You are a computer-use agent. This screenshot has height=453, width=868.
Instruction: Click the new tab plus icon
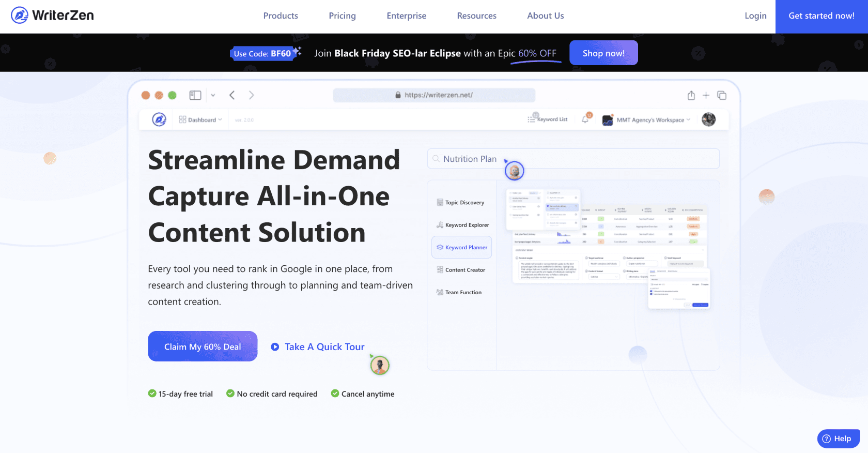(706, 95)
